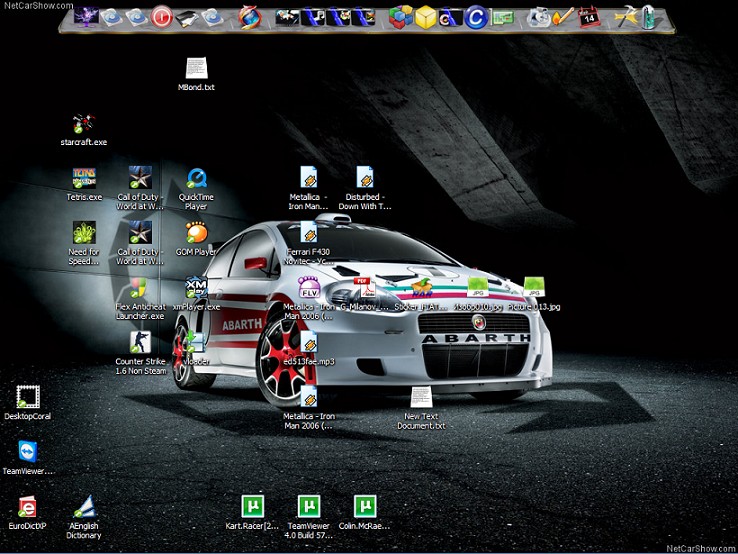Launch Tetris.exe from the desktop
This screenshot has height=554, width=738.
84,179
